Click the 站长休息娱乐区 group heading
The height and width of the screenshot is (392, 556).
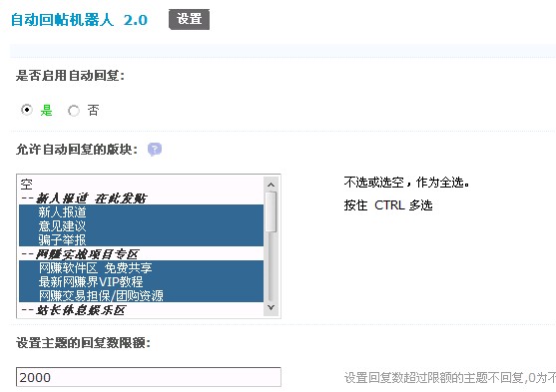pyautogui.click(x=141, y=310)
